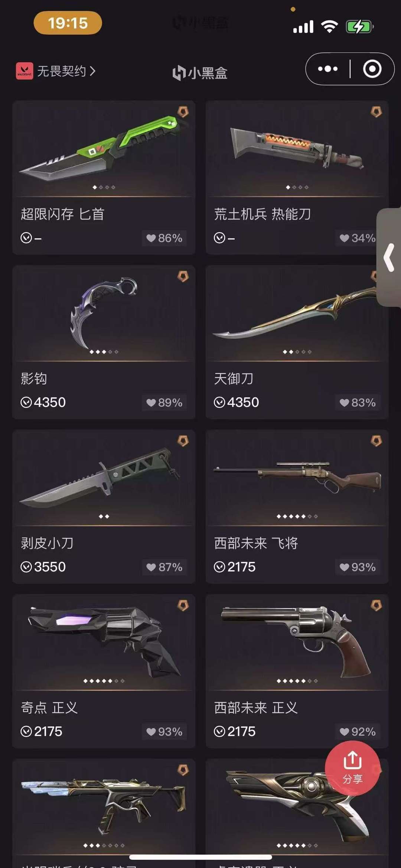Image resolution: width=401 pixels, height=868 pixels.
Task: Like the 超限闪存 匕首 skin at 86%
Action: (x=164, y=238)
